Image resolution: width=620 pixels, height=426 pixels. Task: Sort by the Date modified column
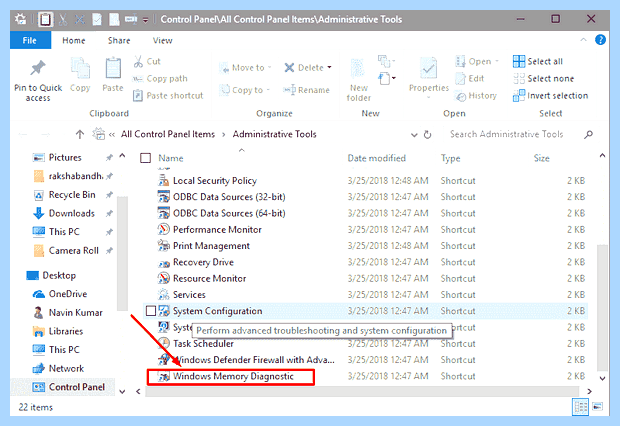point(376,158)
